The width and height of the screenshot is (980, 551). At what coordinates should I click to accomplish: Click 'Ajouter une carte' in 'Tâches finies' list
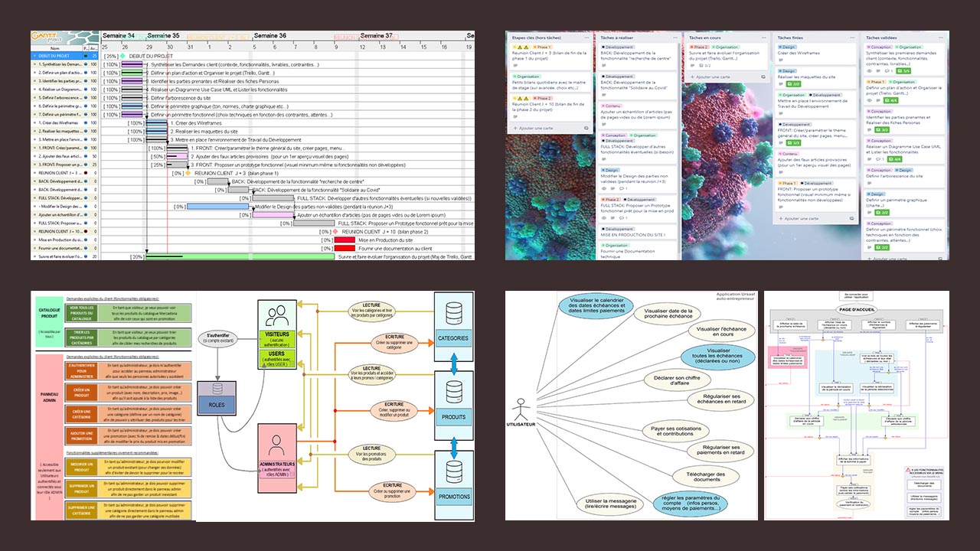tap(802, 218)
